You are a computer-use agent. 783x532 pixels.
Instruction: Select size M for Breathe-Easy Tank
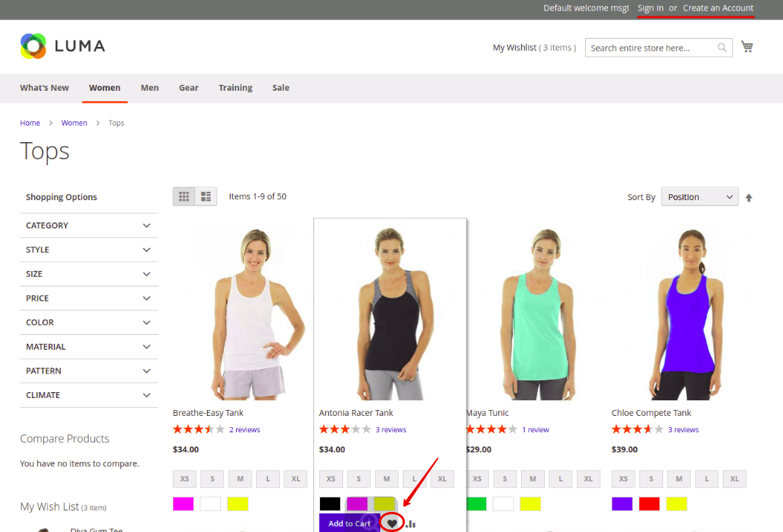(240, 478)
